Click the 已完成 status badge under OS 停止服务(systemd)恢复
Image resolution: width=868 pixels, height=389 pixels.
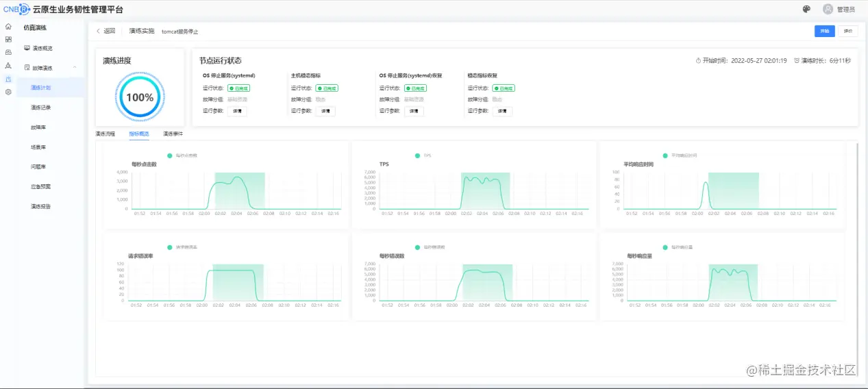[415, 88]
